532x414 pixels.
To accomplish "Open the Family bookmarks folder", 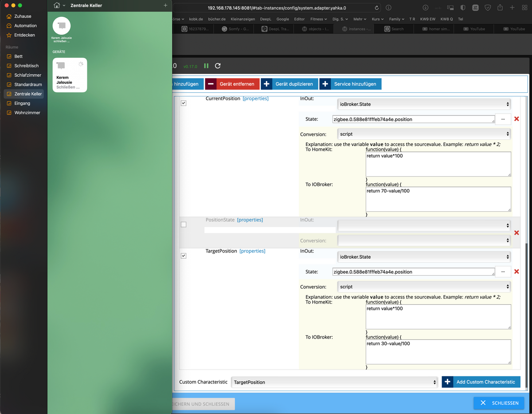I will (396, 19).
